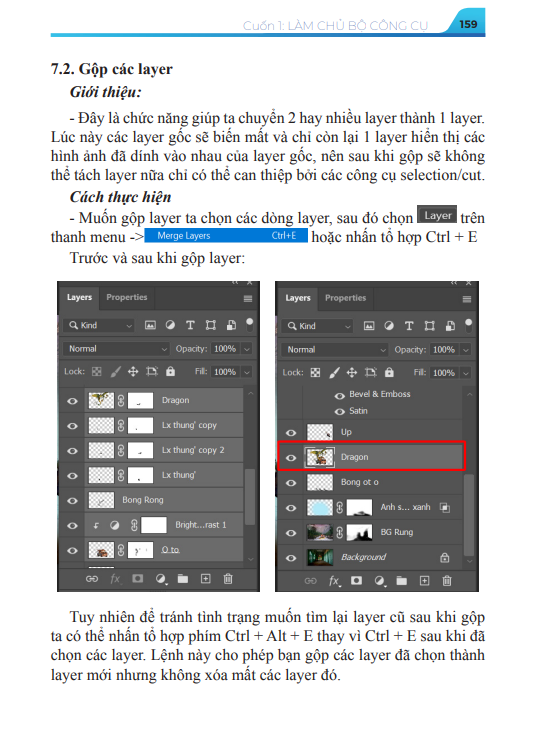The image size is (541, 738).
Task: Click add layer mask icon in right panel
Action: [356, 580]
